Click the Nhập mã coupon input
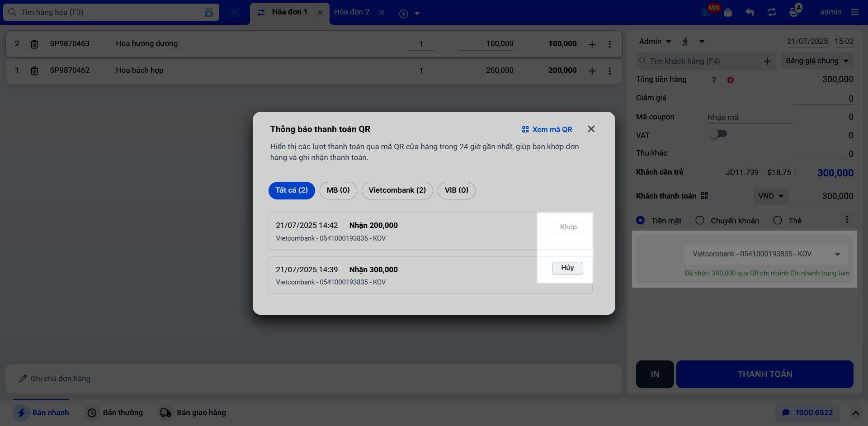 pos(750,118)
